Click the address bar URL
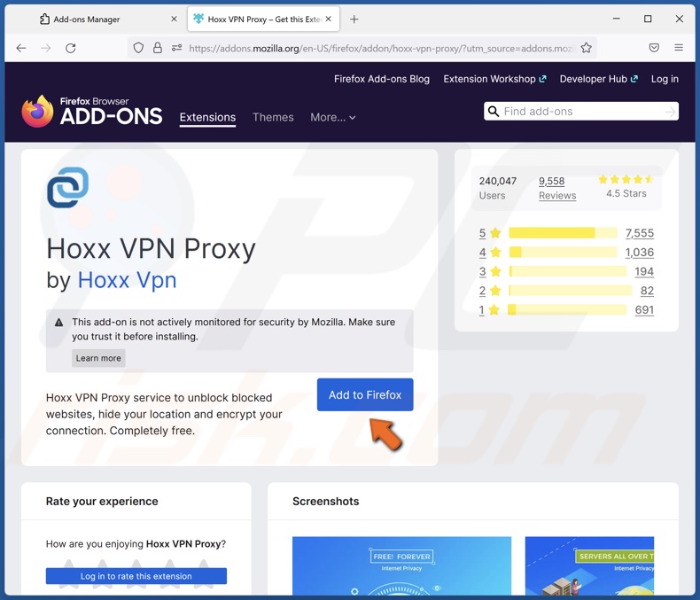Image resolution: width=700 pixels, height=600 pixels. [382, 48]
